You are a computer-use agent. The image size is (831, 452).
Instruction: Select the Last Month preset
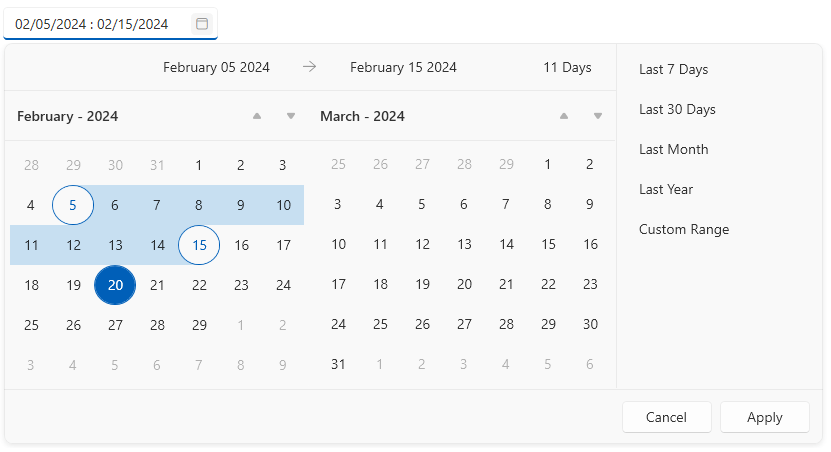click(674, 149)
